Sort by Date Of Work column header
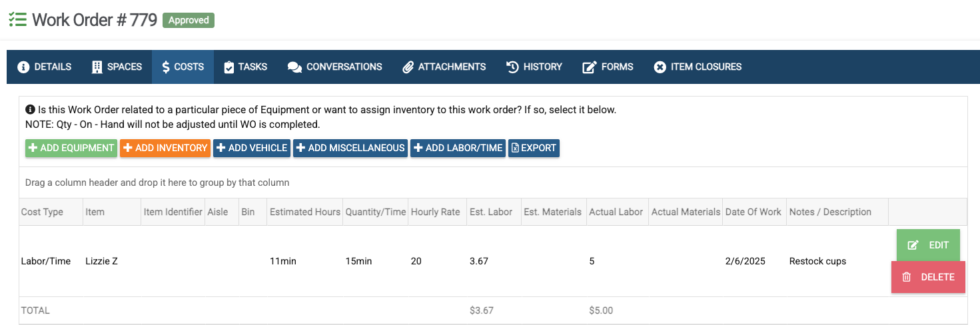 pos(753,212)
